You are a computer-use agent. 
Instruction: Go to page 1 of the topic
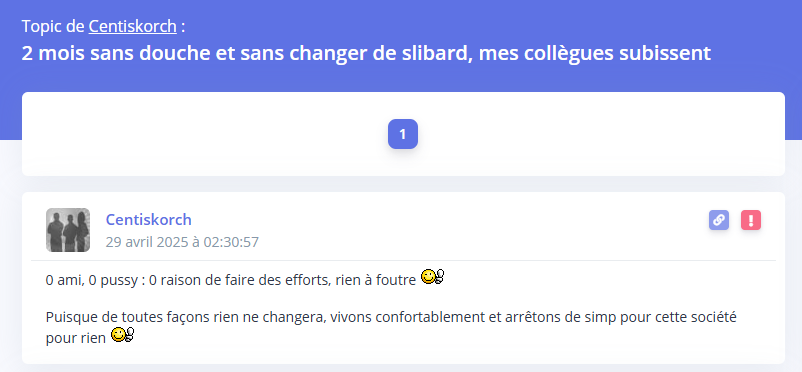pyautogui.click(x=403, y=134)
